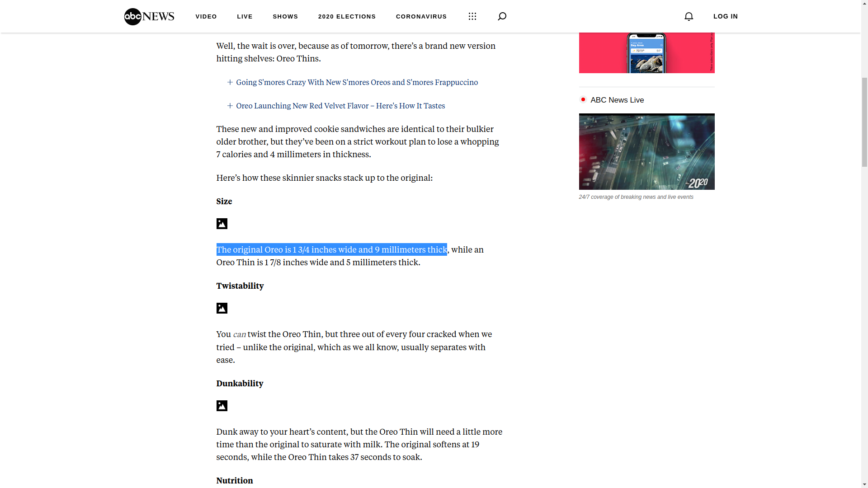Viewport: 868px width, 488px height.
Task: Open the SHOWS section
Action: pyautogui.click(x=285, y=16)
